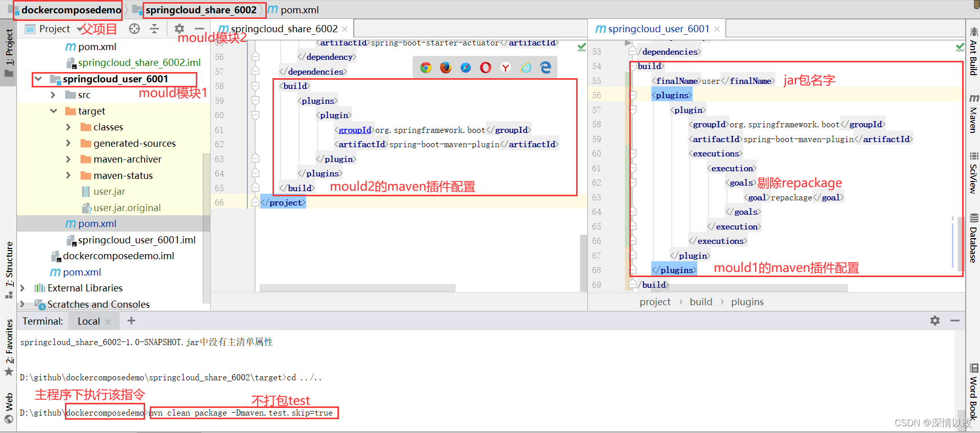Expand External Libraries node
This screenshot has height=433, width=980.
click(22, 288)
